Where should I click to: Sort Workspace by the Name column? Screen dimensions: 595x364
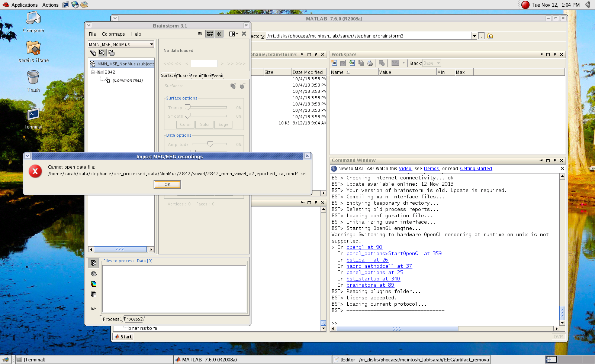[354, 72]
